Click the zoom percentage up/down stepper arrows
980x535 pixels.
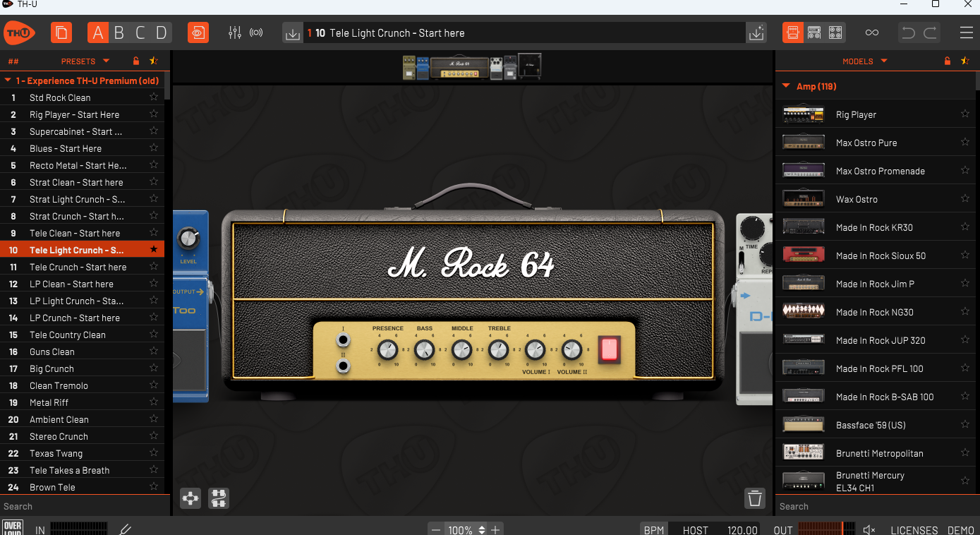482,529
